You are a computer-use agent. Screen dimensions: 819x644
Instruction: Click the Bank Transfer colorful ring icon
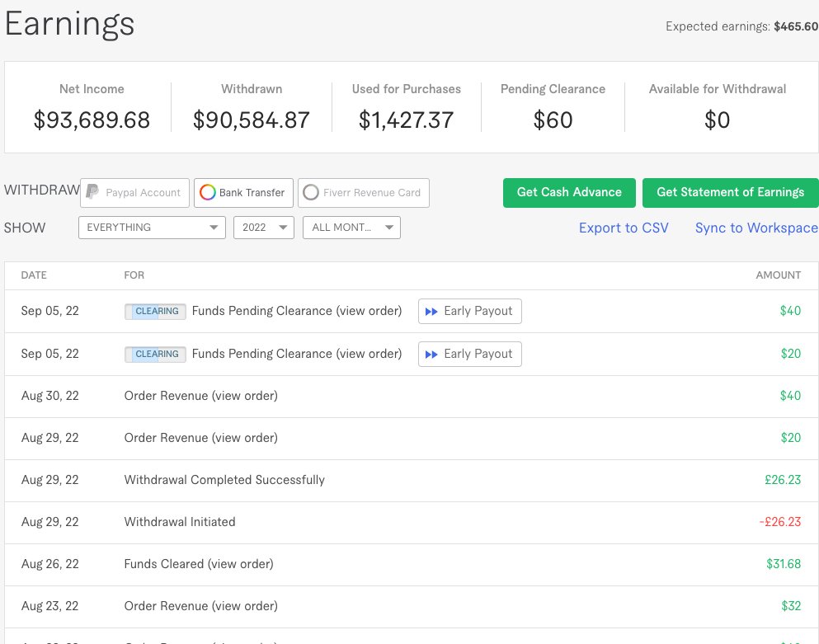click(x=208, y=192)
